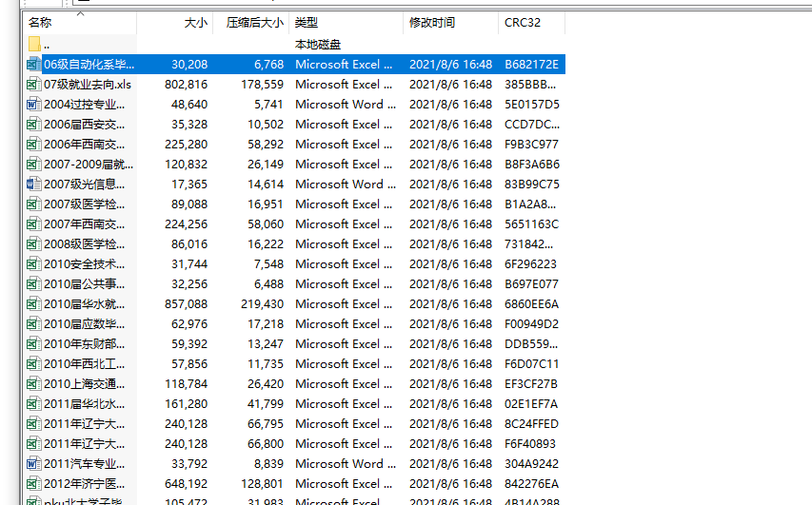Click the Excel icon for 2012年济宁医
This screenshot has height=505, width=812.
coord(33,484)
